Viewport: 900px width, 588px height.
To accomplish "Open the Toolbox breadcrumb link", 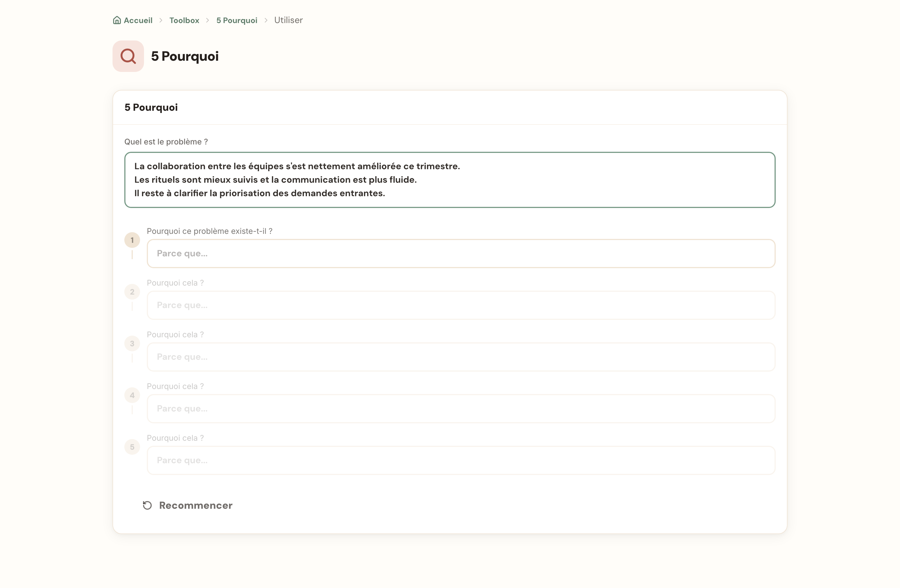I will point(184,20).
